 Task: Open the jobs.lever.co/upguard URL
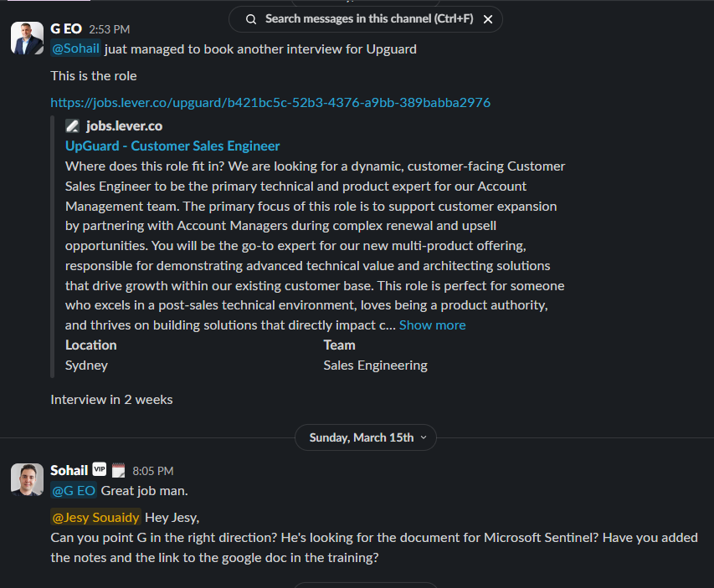tap(270, 103)
